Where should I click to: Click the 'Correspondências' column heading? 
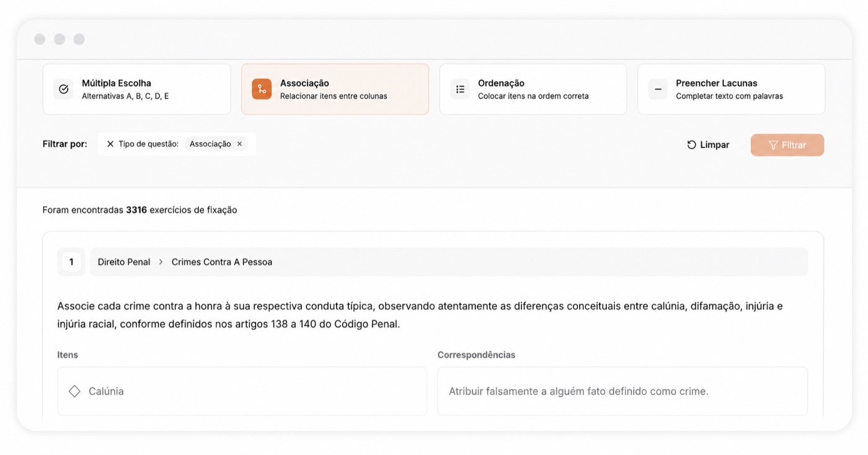(x=476, y=355)
